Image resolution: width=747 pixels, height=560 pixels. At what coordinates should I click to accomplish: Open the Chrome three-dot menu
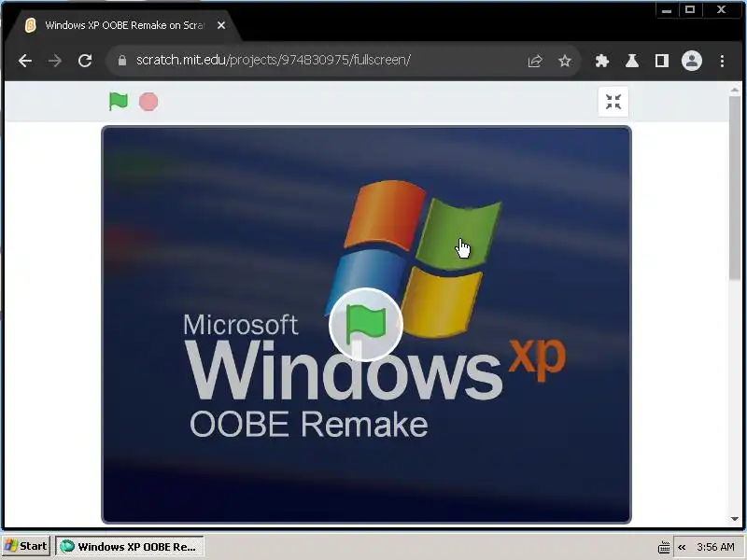pyautogui.click(x=722, y=61)
